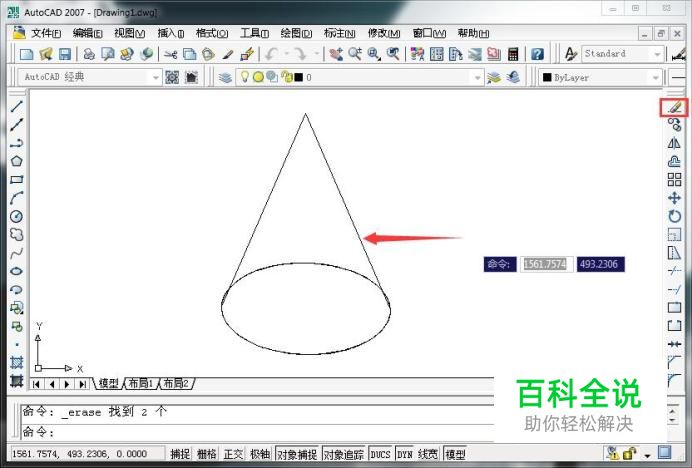Screen dimensions: 692x468
Task: Click the Stretch tool
Action: [674, 253]
